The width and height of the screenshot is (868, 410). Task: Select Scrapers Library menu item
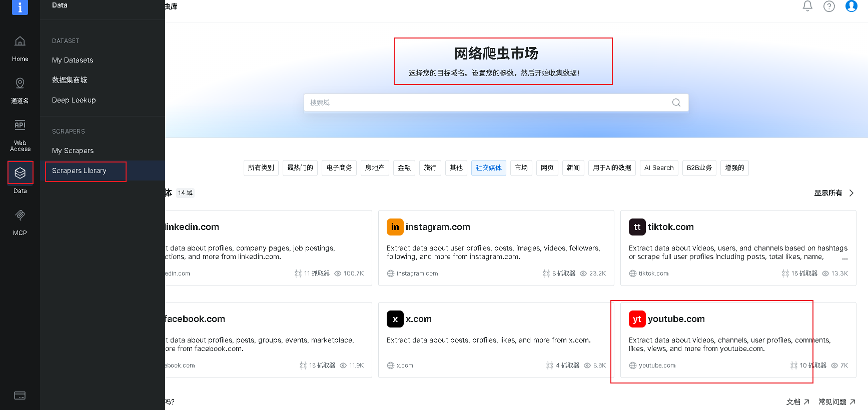click(79, 170)
